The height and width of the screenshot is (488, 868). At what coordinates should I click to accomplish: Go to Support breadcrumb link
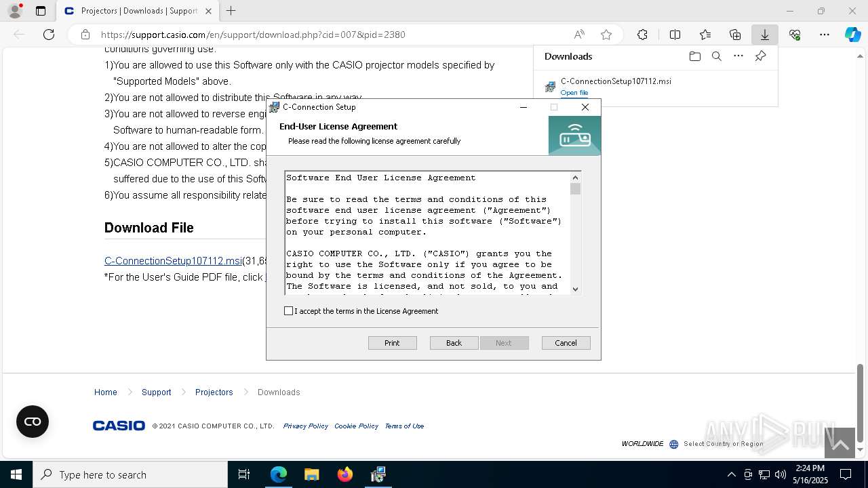coord(156,392)
